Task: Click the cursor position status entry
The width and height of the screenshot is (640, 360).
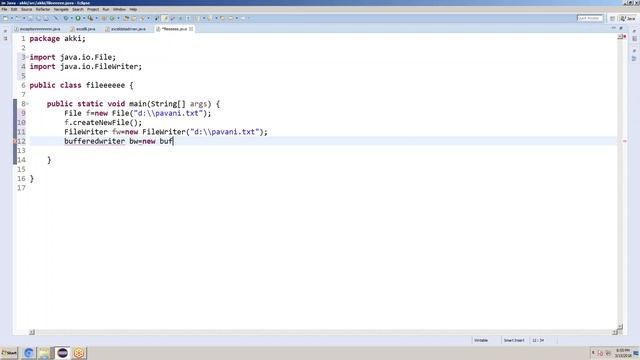Action: [x=538, y=340]
